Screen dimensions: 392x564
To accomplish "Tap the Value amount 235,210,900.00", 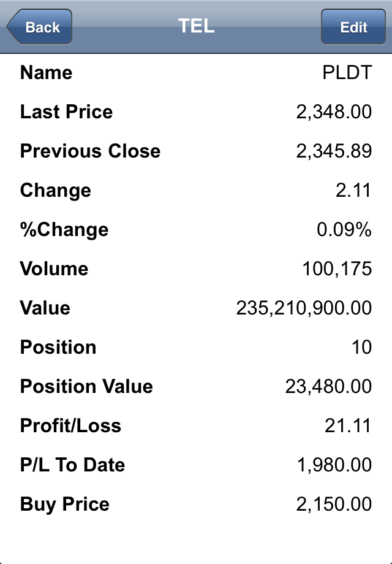I will tap(304, 308).
